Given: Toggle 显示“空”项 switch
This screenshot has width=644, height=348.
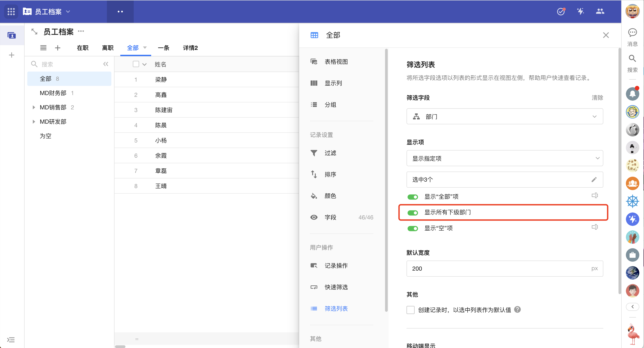Looking at the screenshot, I should click(413, 228).
